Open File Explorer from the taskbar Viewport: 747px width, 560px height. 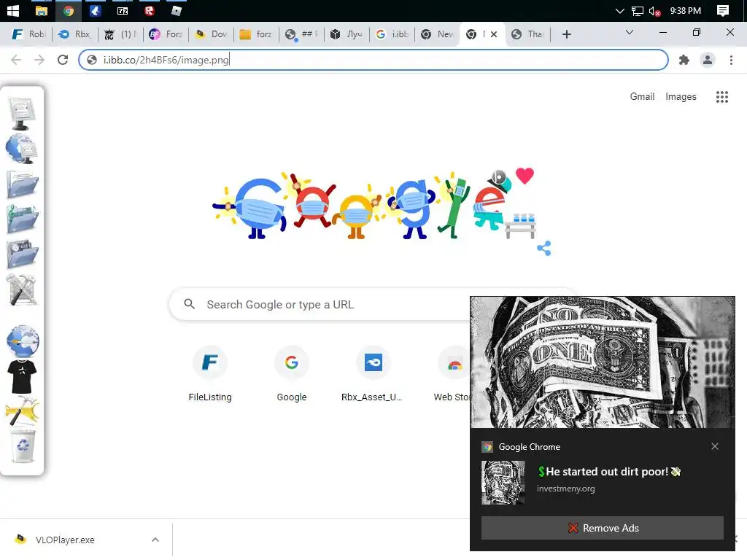coord(42,10)
